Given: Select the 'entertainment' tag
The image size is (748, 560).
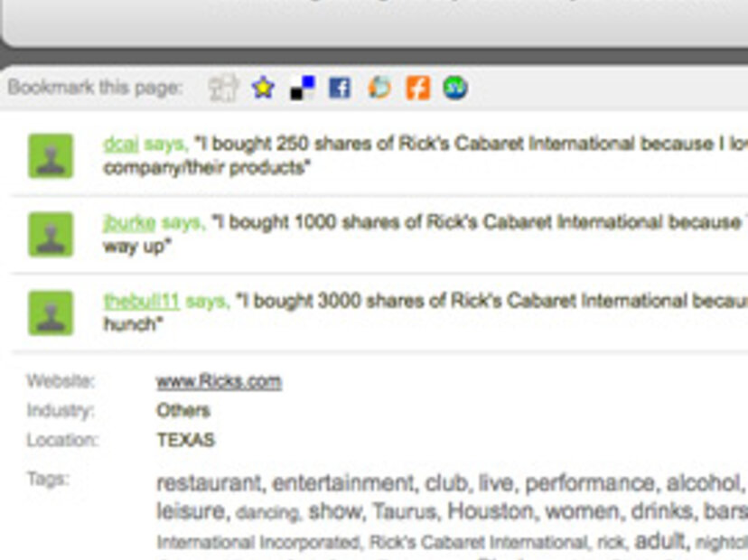Looking at the screenshot, I should (x=344, y=483).
